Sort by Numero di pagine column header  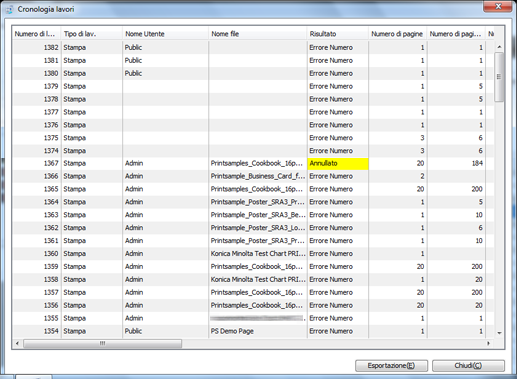pos(398,34)
